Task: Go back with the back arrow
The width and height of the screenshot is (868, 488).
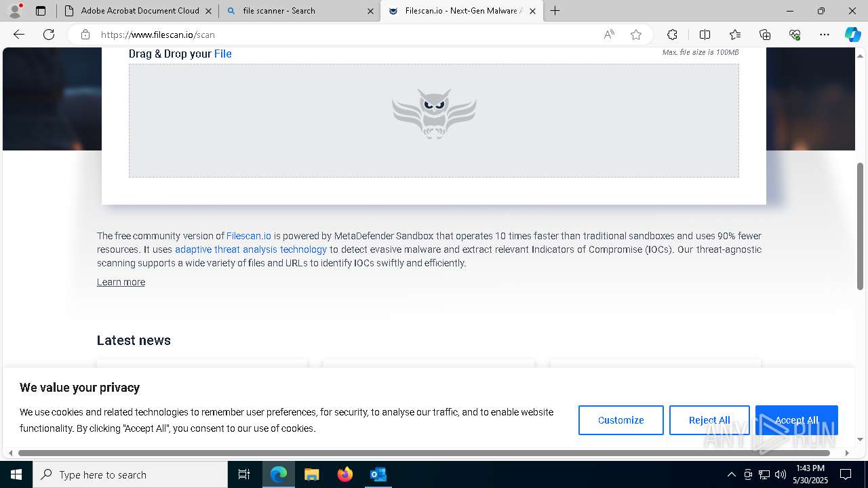Action: [19, 35]
